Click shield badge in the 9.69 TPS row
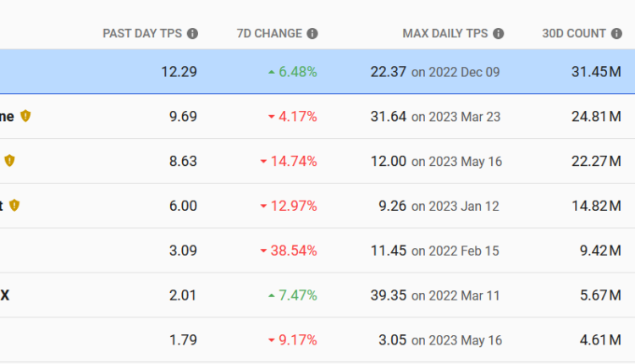Image resolution: width=635 pixels, height=364 pixels. tap(26, 116)
